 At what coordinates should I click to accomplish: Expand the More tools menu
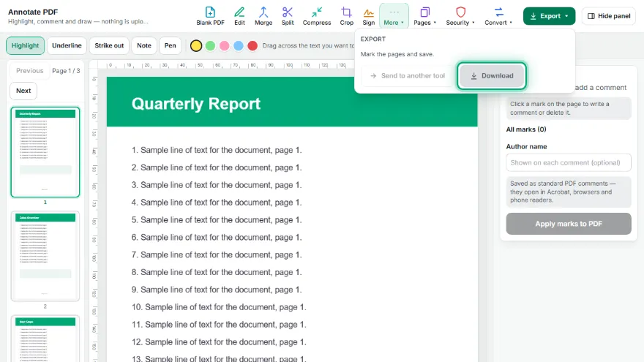pyautogui.click(x=394, y=16)
